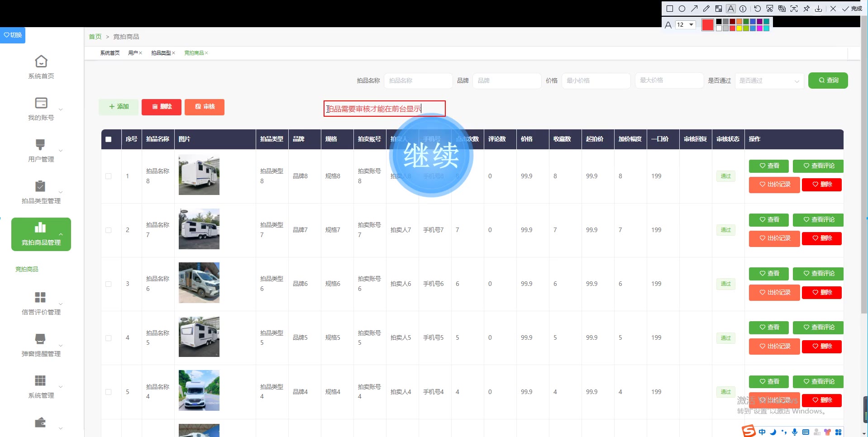Viewport: 868px width, 437px height.
Task: Focus the 拍品名称 search field
Action: (418, 81)
